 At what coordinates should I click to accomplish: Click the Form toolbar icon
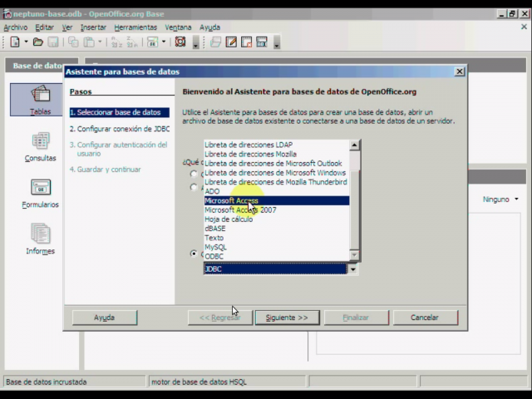(152, 42)
